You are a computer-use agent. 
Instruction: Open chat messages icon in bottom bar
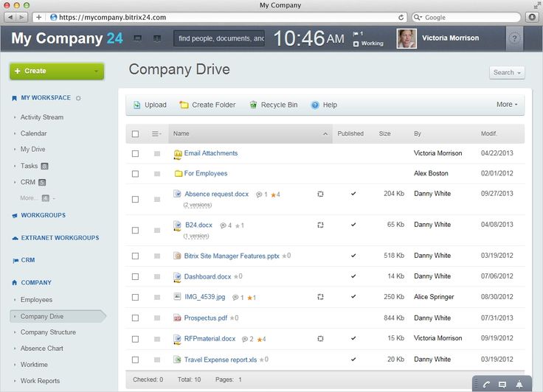(x=502, y=385)
